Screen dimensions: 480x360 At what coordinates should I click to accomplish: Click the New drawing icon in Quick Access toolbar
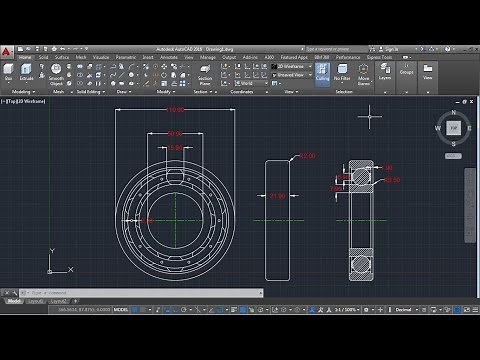click(21, 49)
